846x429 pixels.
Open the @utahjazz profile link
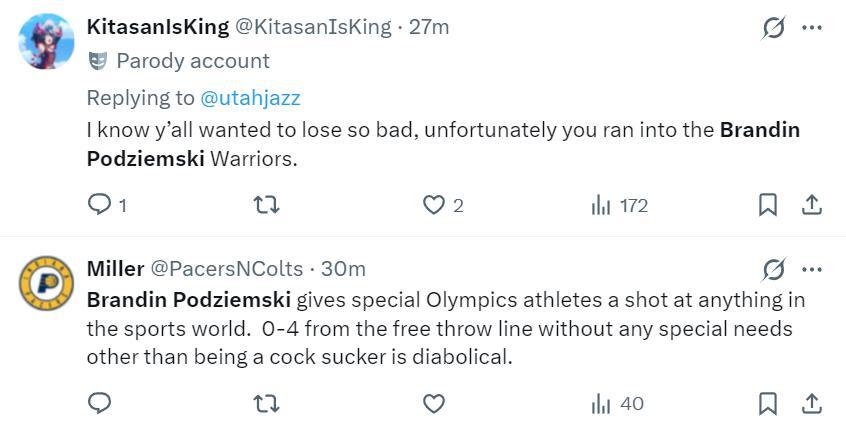click(x=250, y=98)
